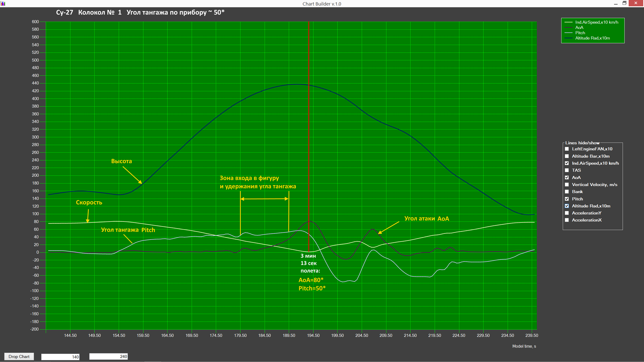Click the 'Угол тангажа Pitch' annotation

click(128, 230)
